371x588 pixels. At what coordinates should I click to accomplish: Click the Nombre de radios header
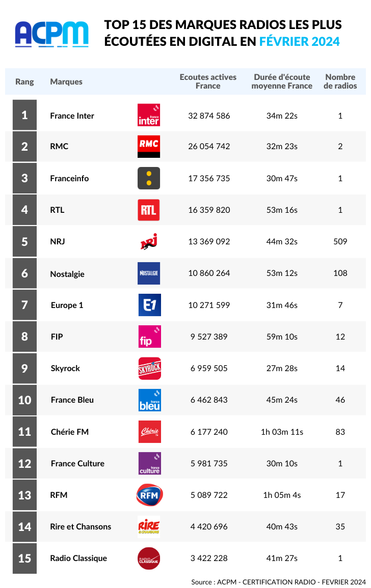coord(340,81)
